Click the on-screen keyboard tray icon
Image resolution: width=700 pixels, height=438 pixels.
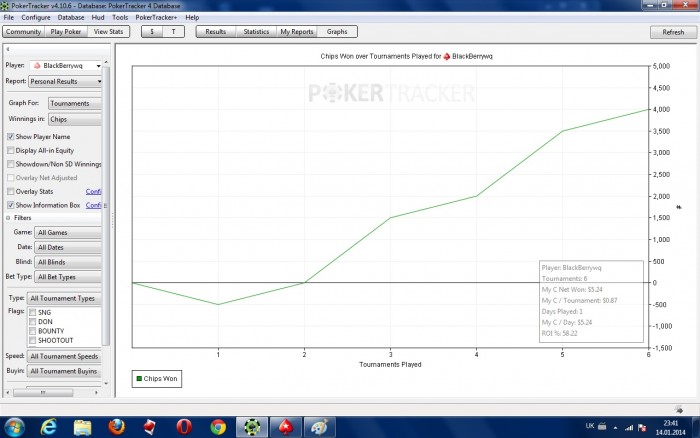coord(602,426)
